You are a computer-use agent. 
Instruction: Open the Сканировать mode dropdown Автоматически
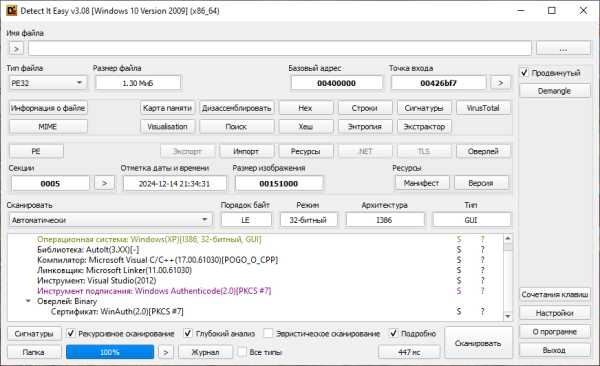point(110,220)
